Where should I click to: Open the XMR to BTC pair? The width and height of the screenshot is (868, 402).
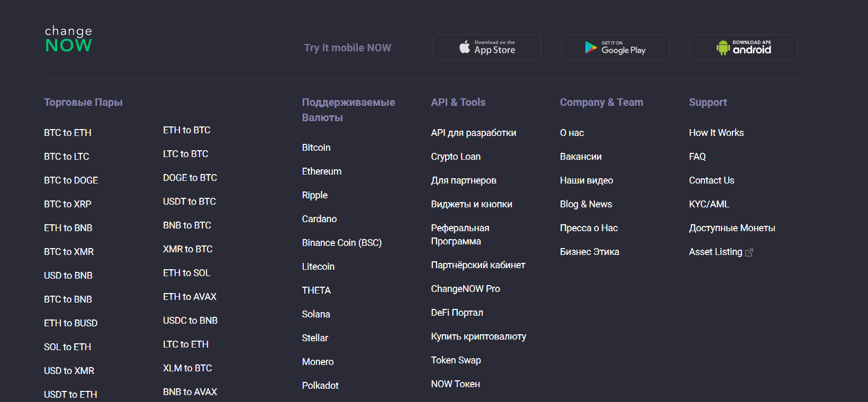pos(188,249)
